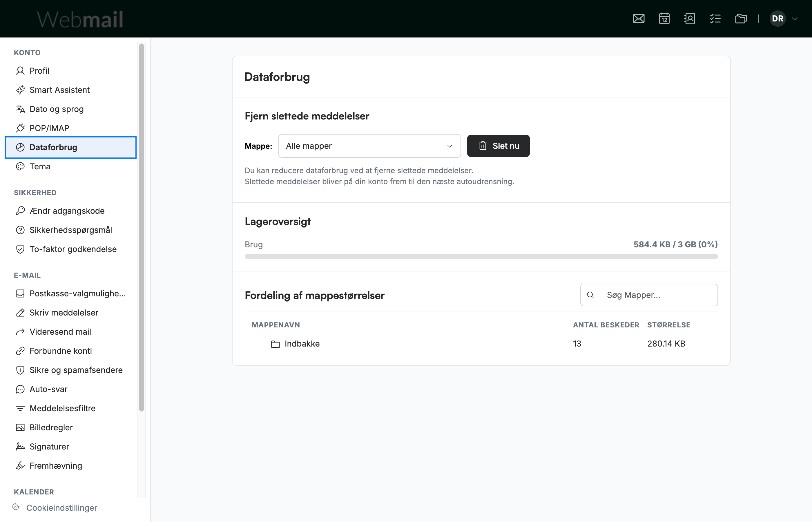Viewport: 812px width, 522px height.
Task: Go to Dato og sprog
Action: tap(71, 109)
